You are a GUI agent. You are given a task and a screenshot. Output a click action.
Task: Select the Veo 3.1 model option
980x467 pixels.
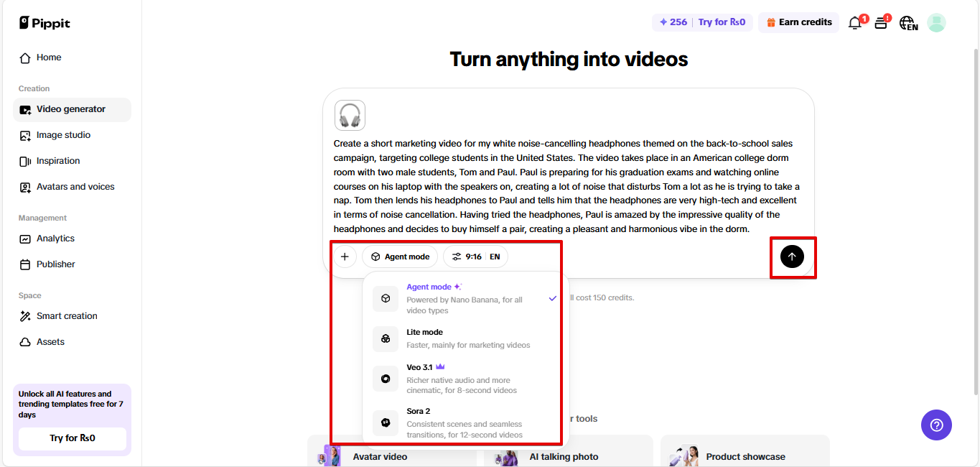(465, 379)
